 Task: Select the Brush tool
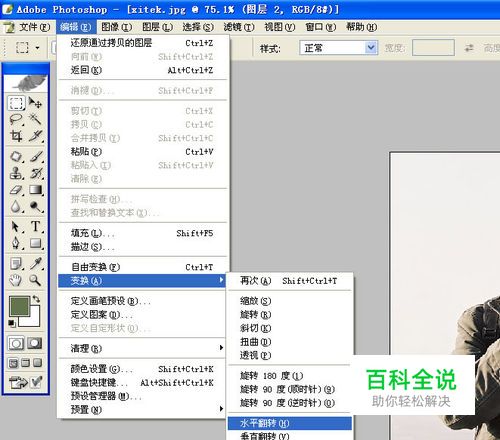point(35,156)
